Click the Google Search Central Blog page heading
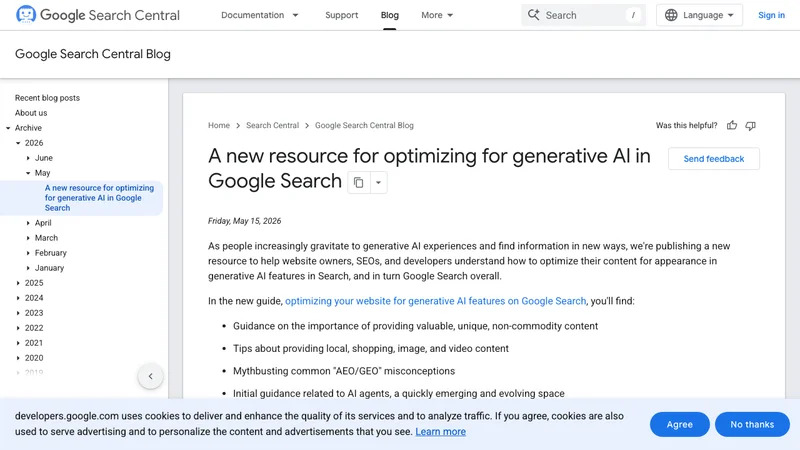Viewport: 800px width, 450px height. pyautogui.click(x=93, y=54)
